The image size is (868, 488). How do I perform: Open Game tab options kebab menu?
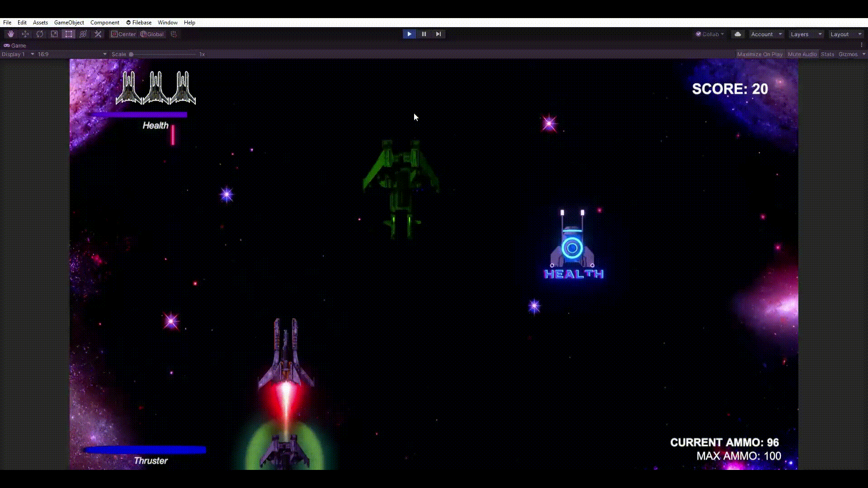[862, 45]
